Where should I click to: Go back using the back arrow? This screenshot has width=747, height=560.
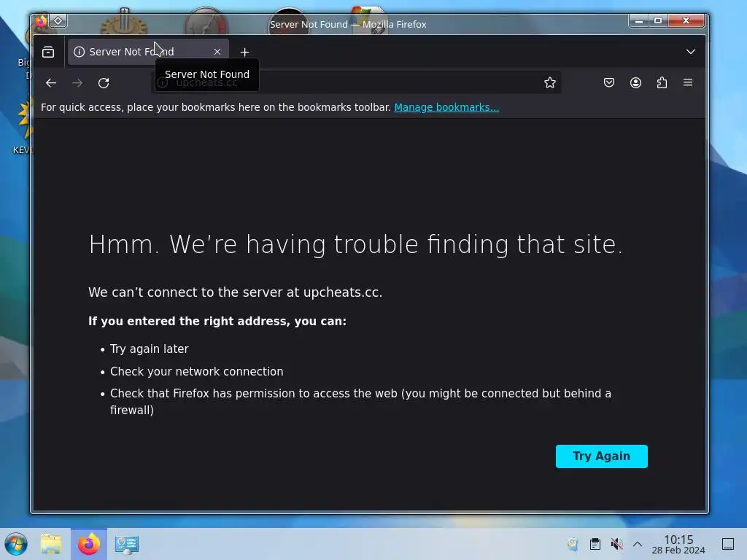51,83
